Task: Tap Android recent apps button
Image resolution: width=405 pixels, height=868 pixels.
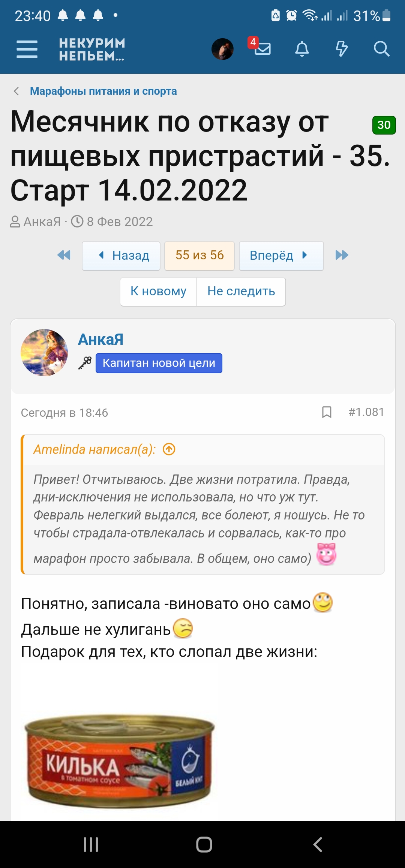Action: [91, 844]
